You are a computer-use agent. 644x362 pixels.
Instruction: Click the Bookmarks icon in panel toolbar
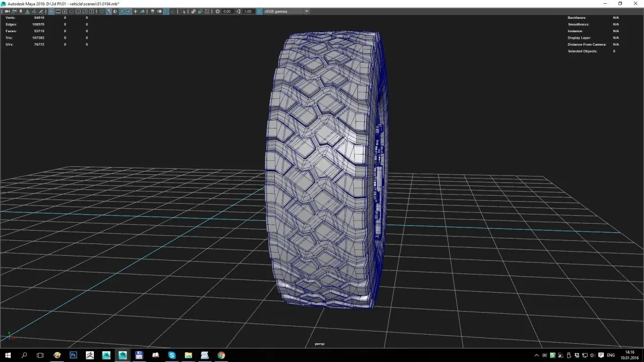20,11
